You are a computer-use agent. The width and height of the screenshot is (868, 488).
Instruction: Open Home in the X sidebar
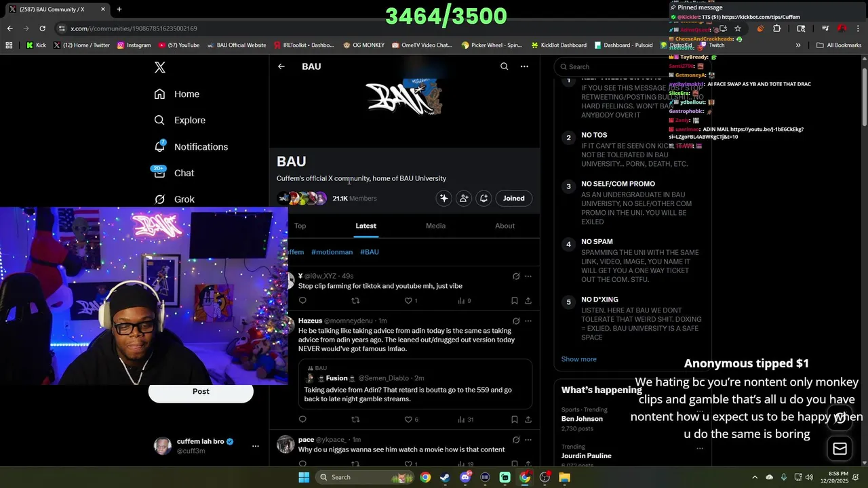[176, 94]
